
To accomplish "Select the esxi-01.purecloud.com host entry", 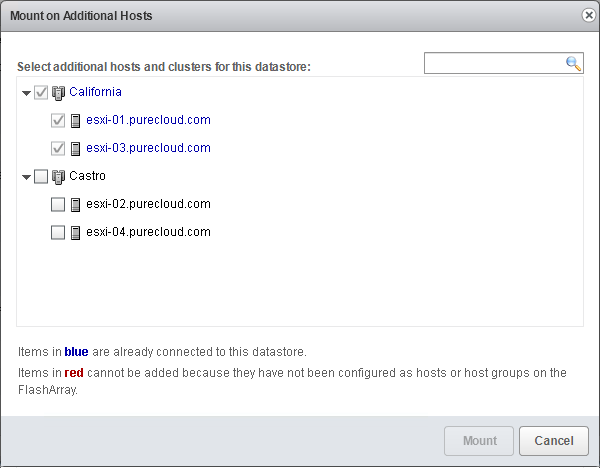I will click(148, 120).
